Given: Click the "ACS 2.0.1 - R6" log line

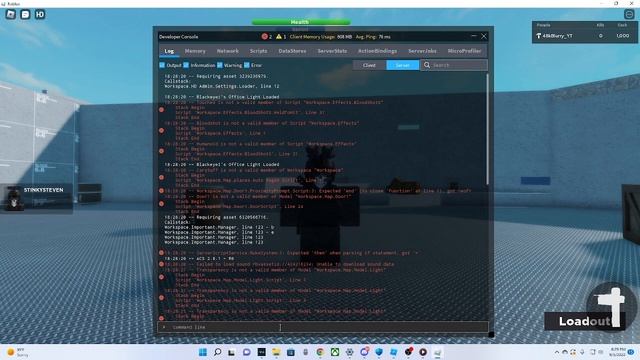Looking at the screenshot, I should pyautogui.click(x=199, y=258).
